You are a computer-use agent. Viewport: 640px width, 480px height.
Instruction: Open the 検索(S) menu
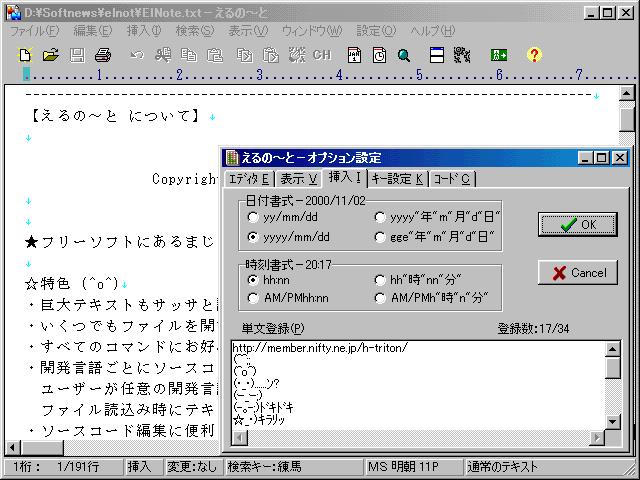[x=195, y=31]
